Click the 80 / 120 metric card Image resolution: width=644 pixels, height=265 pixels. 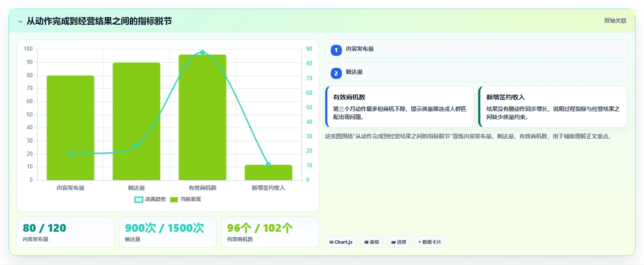(x=65, y=232)
